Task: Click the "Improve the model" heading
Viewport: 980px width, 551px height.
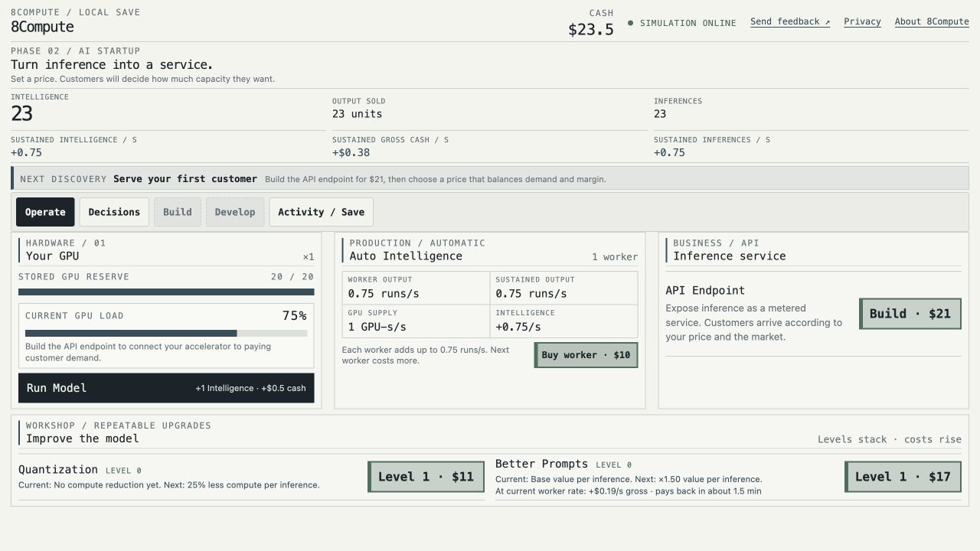Action: (x=83, y=439)
